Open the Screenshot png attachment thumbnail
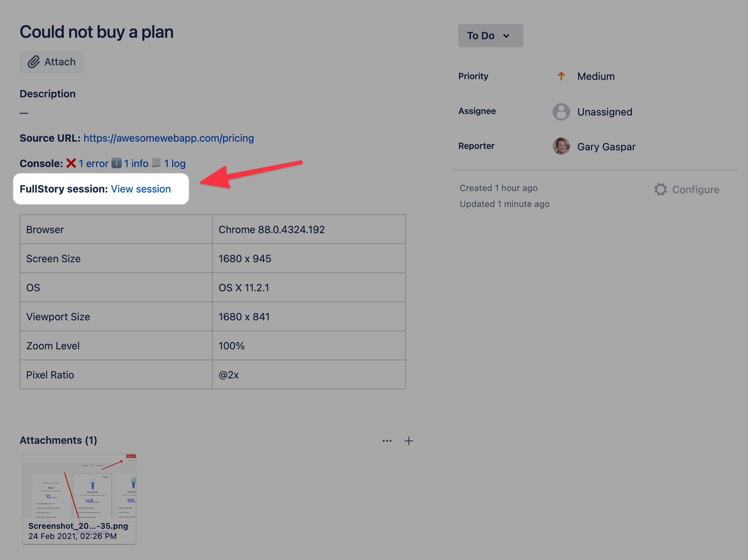Image resolution: width=748 pixels, height=560 pixels. [79, 488]
